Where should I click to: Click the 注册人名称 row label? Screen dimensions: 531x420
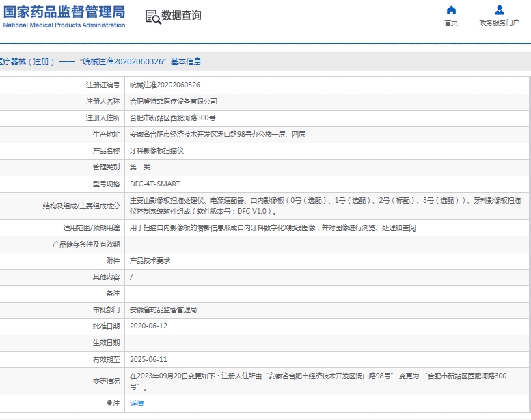coord(103,102)
